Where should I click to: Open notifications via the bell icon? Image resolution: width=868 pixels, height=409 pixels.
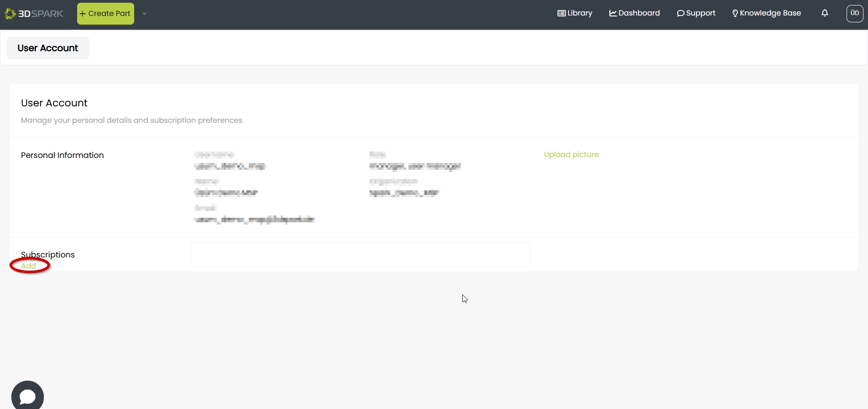click(x=825, y=13)
